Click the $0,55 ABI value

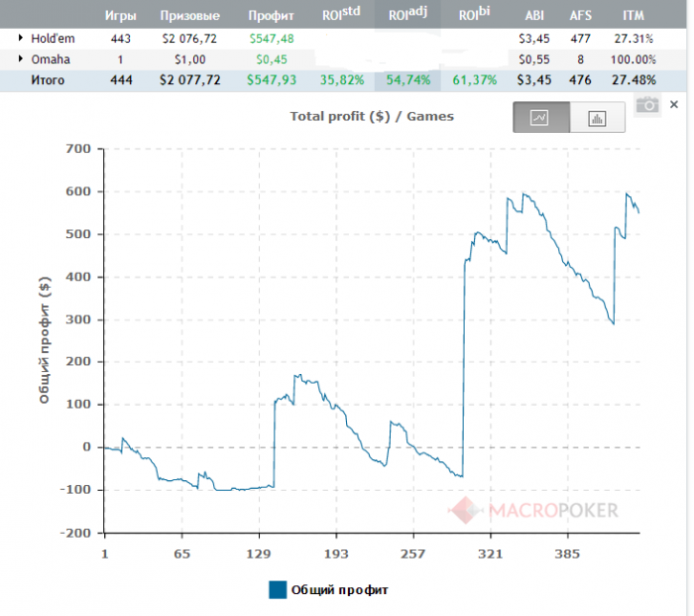click(x=534, y=60)
